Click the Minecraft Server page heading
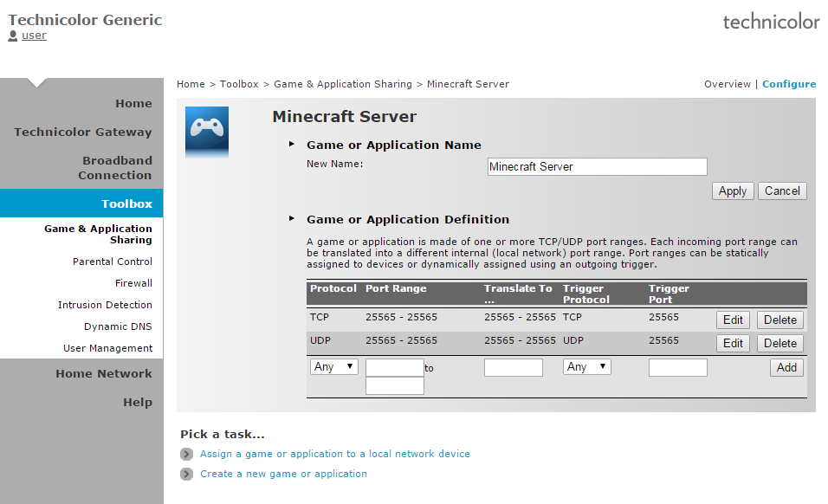The image size is (828, 504). tap(345, 117)
